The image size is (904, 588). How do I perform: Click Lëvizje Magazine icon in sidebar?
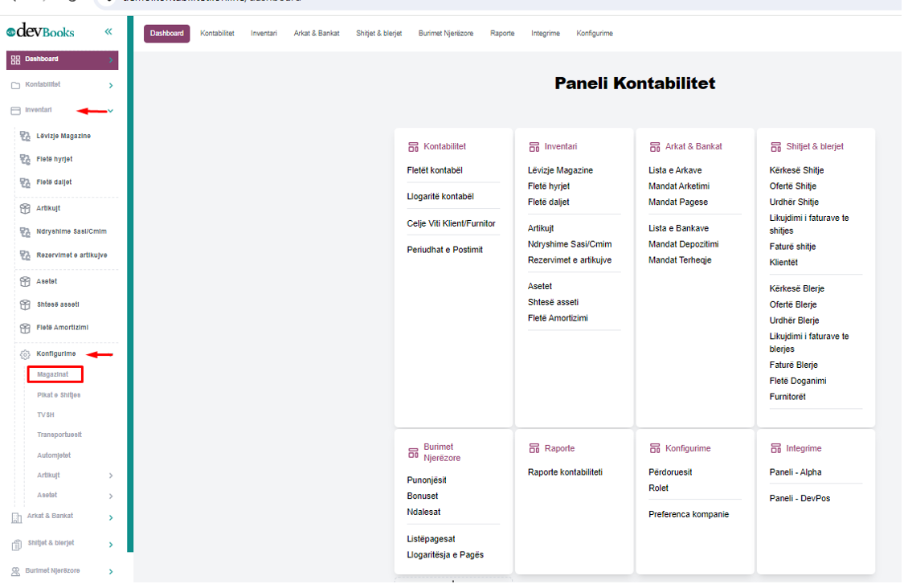25,137
